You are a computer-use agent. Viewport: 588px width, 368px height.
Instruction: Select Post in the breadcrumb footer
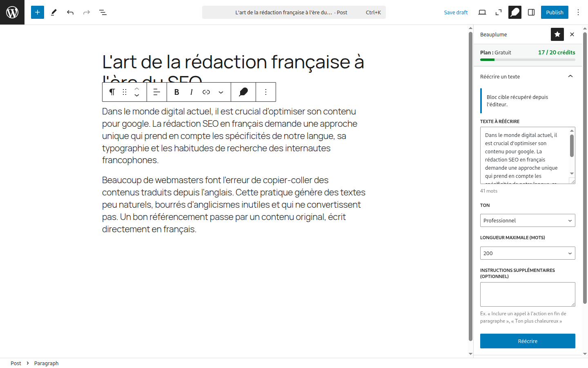coord(16,363)
